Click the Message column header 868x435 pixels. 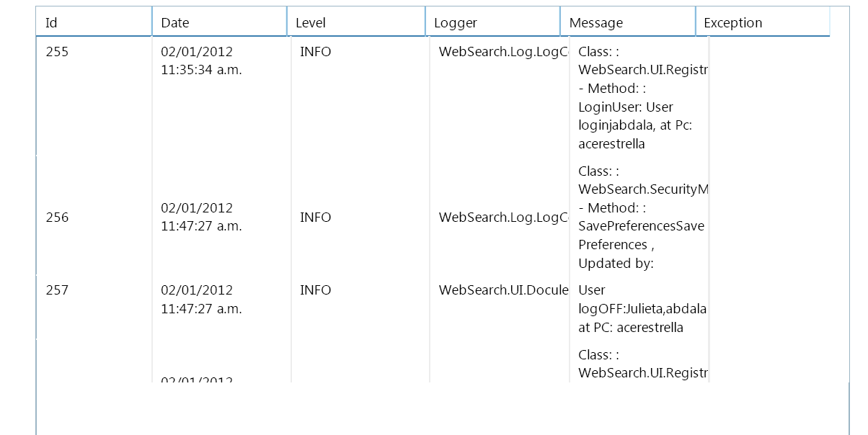tap(627, 22)
